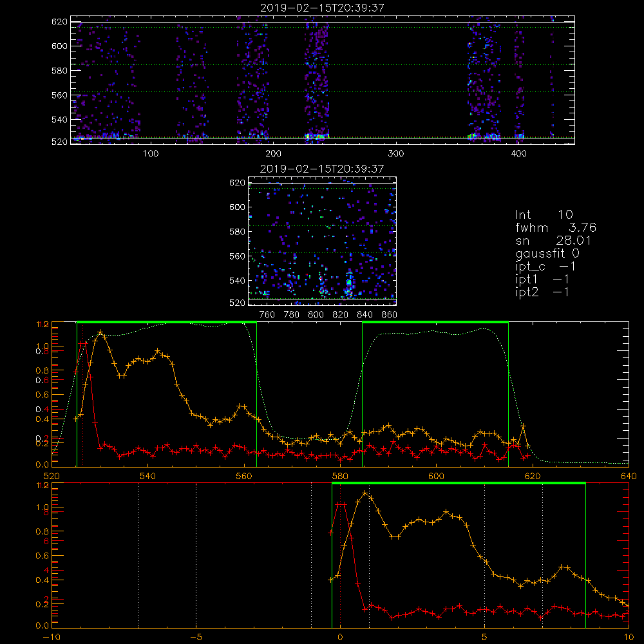Click the 560 x-axis label of profile plot
Viewport: 644px width, 644px height.
(244, 476)
